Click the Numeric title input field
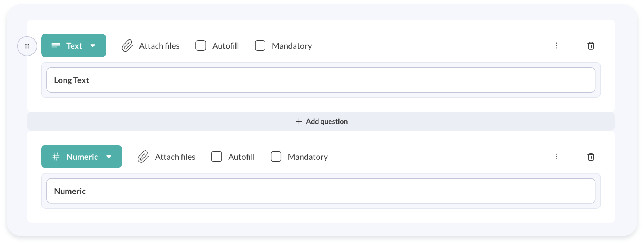This screenshot has height=245, width=644. click(x=321, y=191)
